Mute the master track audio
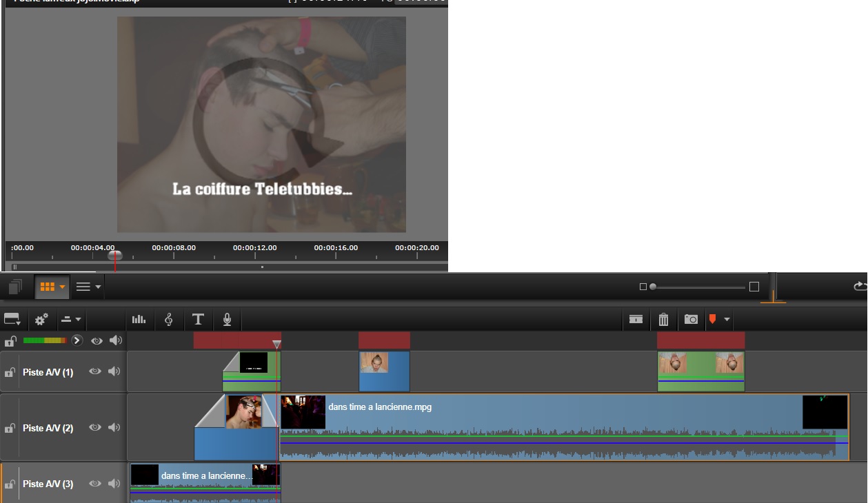This screenshot has height=503, width=868. pos(115,340)
